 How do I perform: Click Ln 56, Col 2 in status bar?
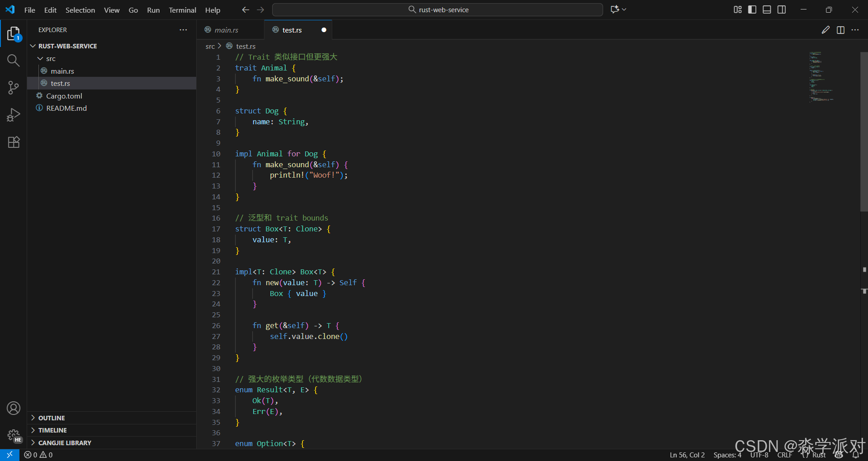[687, 455]
